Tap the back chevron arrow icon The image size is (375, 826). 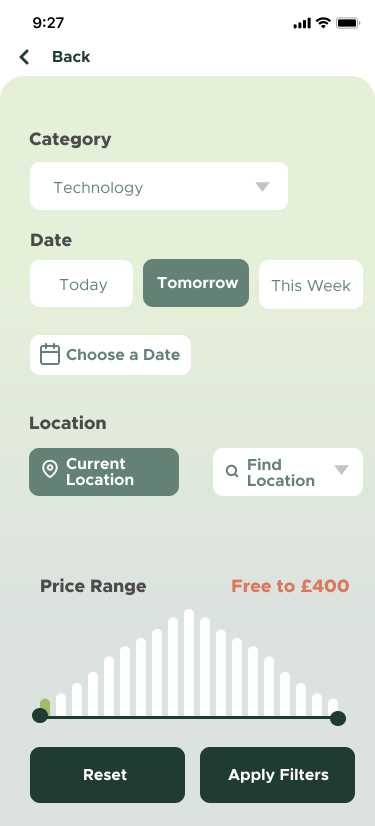pos(24,57)
